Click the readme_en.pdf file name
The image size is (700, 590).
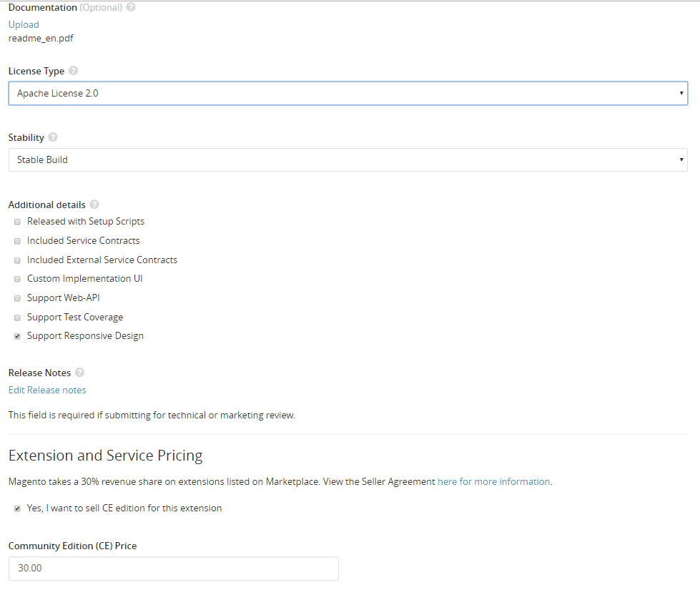(x=41, y=39)
